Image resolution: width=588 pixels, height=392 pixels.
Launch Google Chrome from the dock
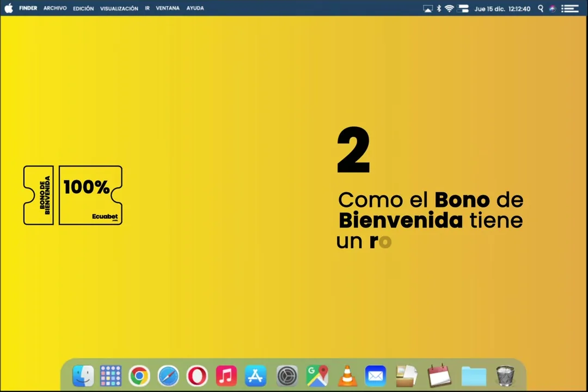[139, 376]
